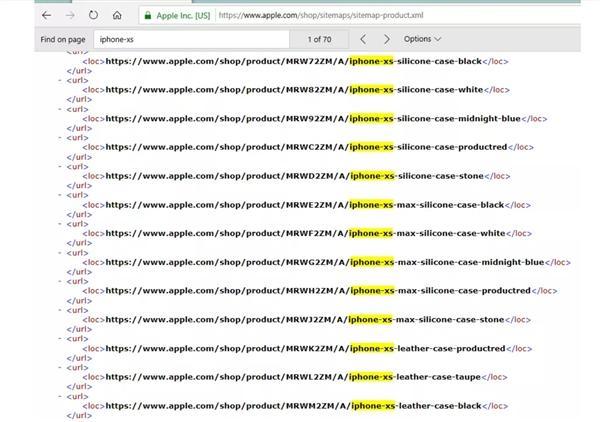The image size is (600, 422).
Task: Click the iphone-xs-max-silicone-case-black URL
Action: 305,205
